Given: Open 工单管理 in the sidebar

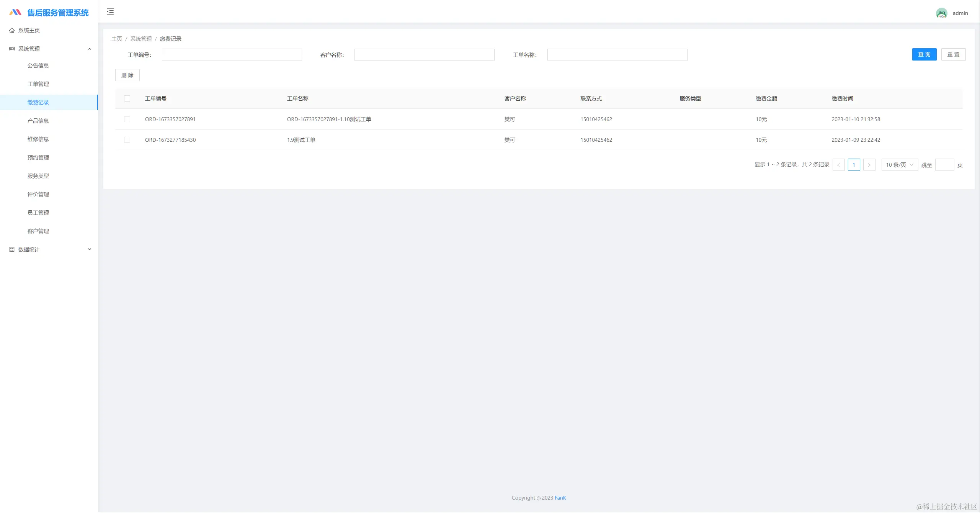Looking at the screenshot, I should click(38, 84).
